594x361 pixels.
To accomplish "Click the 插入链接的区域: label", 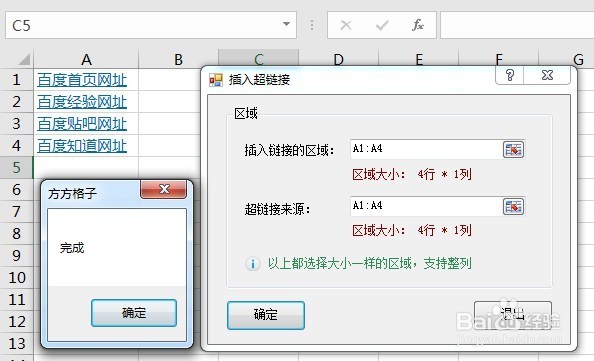I will click(289, 151).
